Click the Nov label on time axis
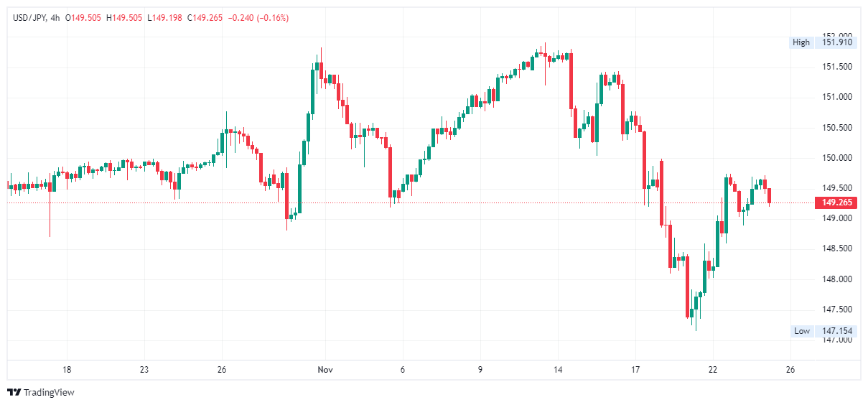Screen dimensions: 868x405 [325, 371]
